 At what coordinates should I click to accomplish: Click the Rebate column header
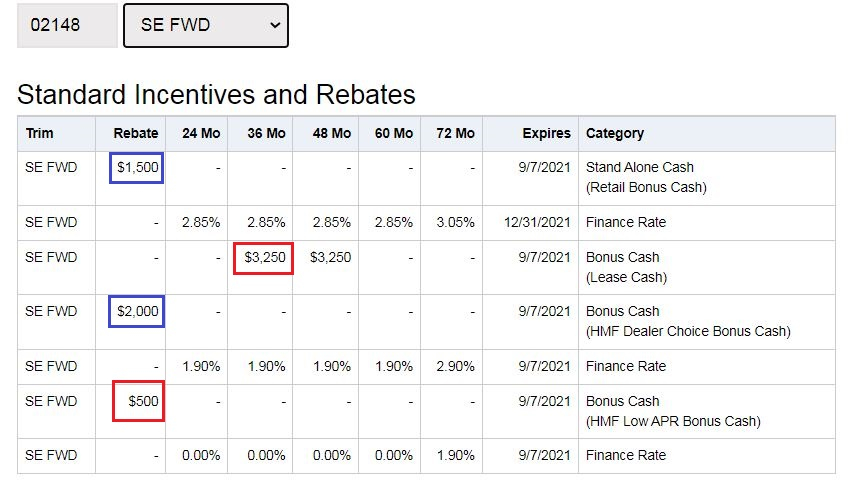[x=136, y=133]
